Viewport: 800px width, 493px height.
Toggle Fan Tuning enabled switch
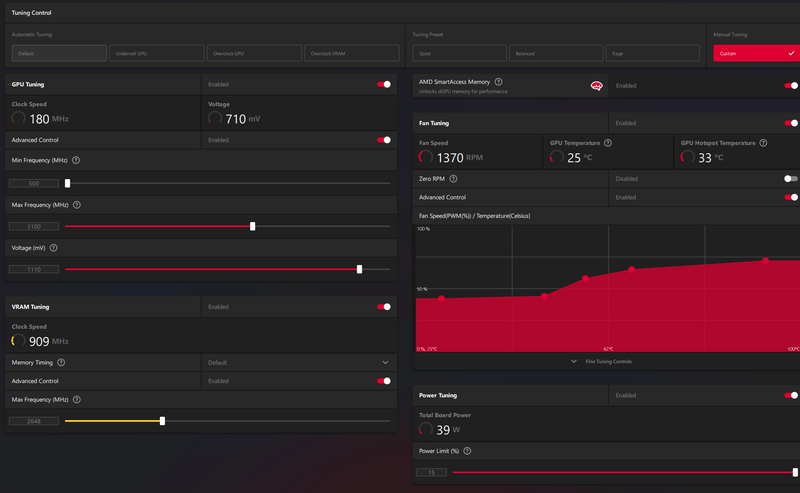point(791,123)
